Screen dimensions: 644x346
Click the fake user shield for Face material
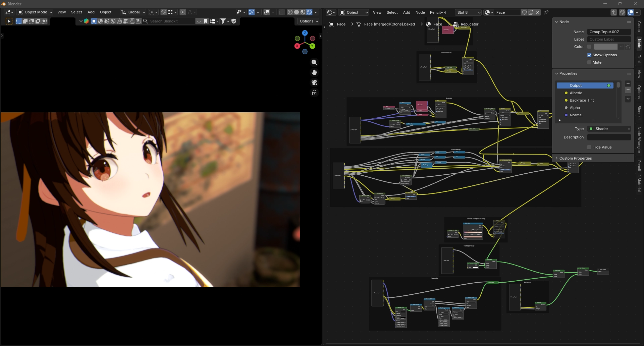click(524, 12)
